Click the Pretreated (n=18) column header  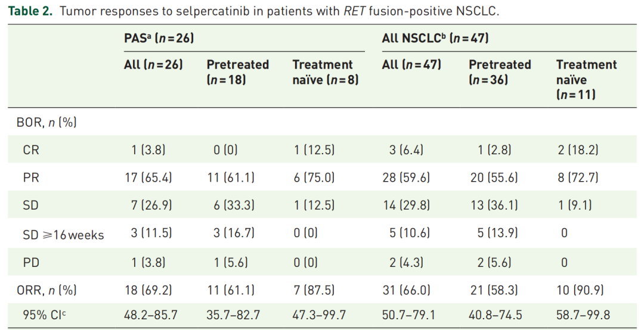(x=237, y=71)
